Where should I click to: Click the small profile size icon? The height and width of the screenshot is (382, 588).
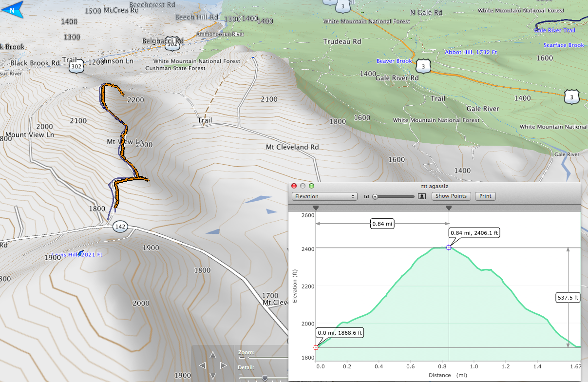[x=366, y=196]
